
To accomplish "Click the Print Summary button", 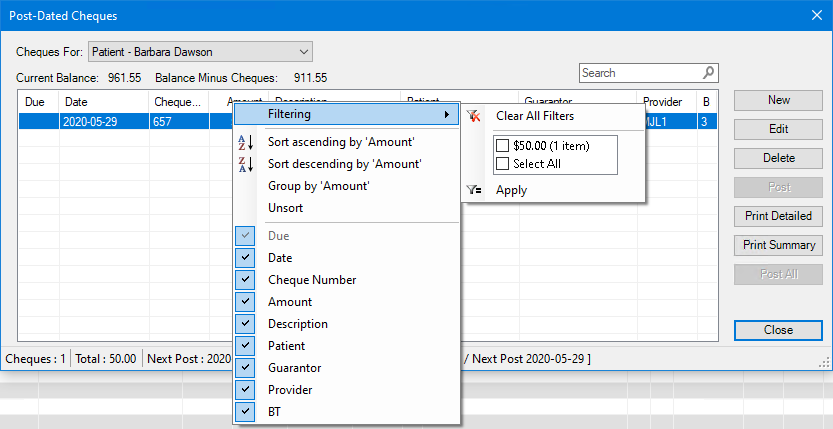I will coord(778,245).
